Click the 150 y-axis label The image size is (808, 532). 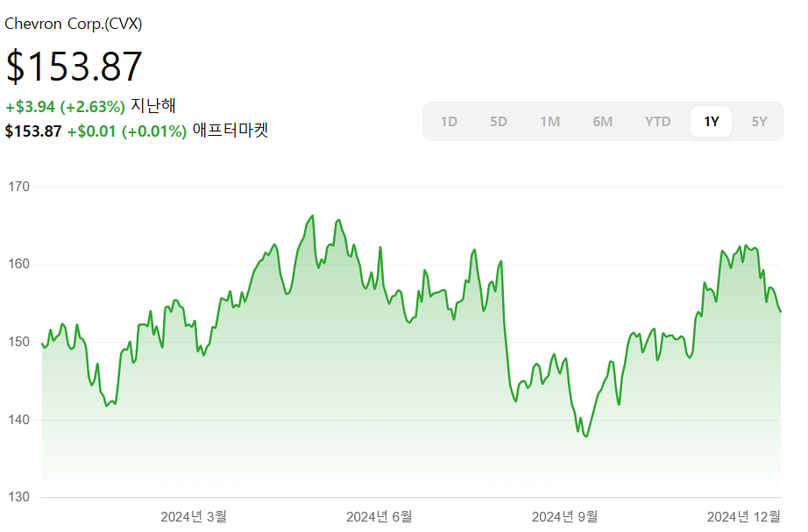click(x=18, y=342)
